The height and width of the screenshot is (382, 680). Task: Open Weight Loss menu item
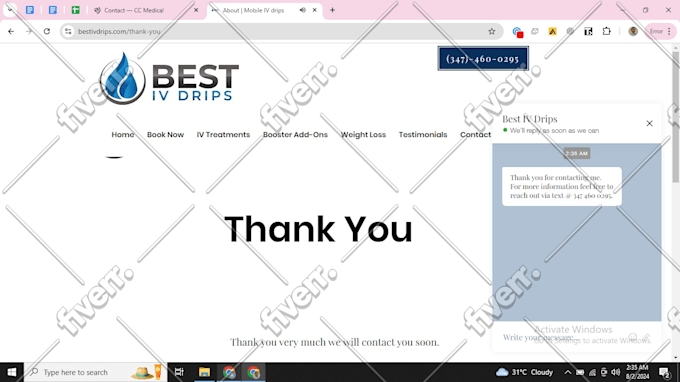(x=363, y=135)
